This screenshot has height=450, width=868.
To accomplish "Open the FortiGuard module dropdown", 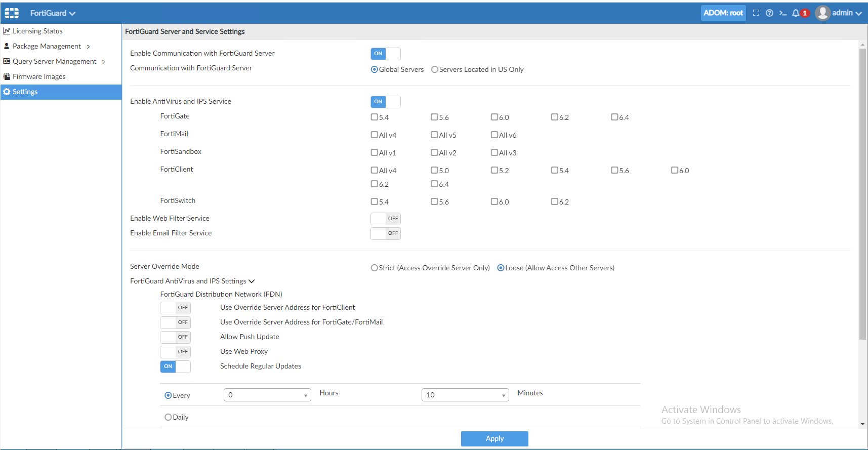I will pos(53,13).
